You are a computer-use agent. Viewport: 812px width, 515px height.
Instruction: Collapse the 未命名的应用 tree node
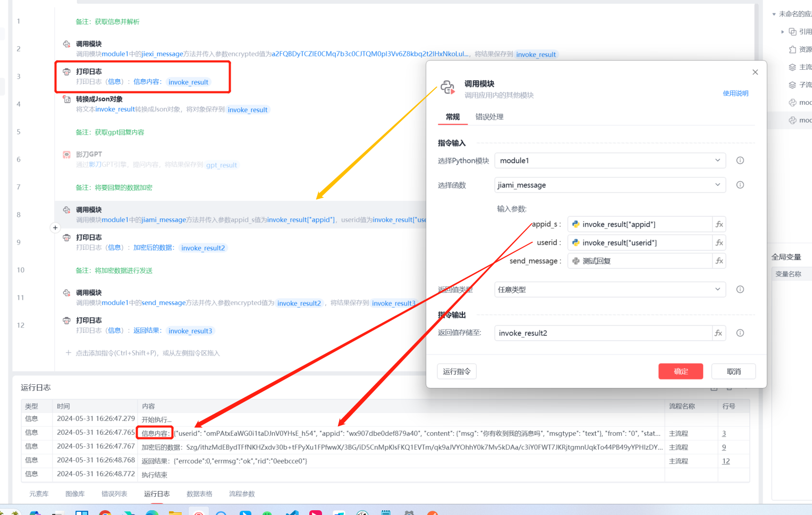[x=774, y=14]
